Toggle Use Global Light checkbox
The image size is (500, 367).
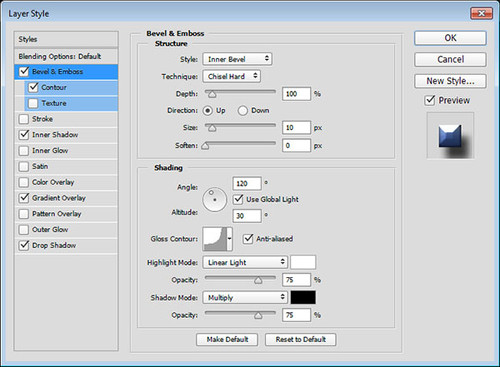click(238, 199)
